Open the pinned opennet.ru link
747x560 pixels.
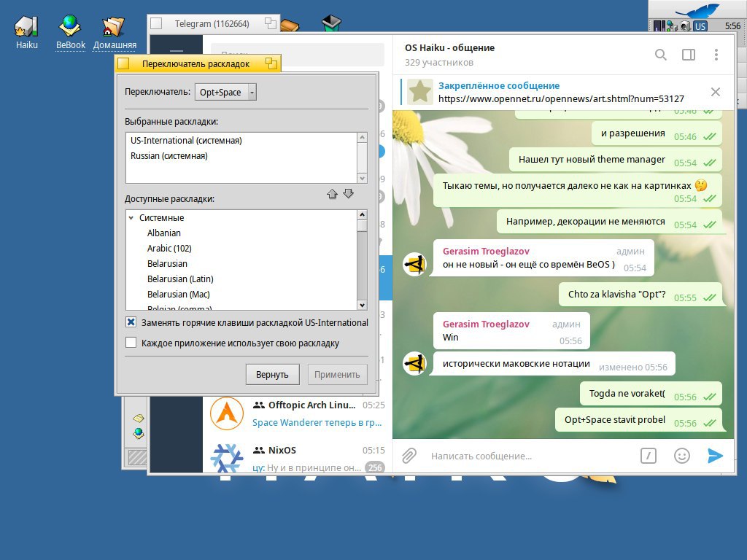coord(561,98)
